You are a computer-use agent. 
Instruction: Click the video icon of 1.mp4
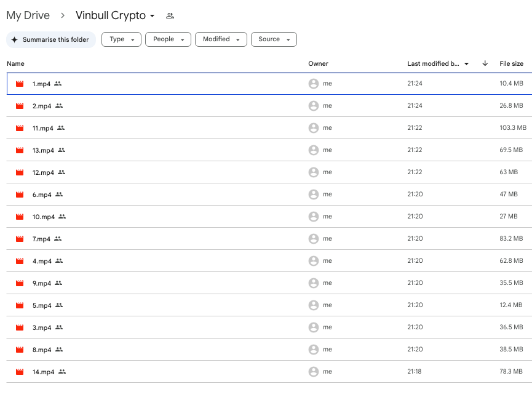coord(20,84)
